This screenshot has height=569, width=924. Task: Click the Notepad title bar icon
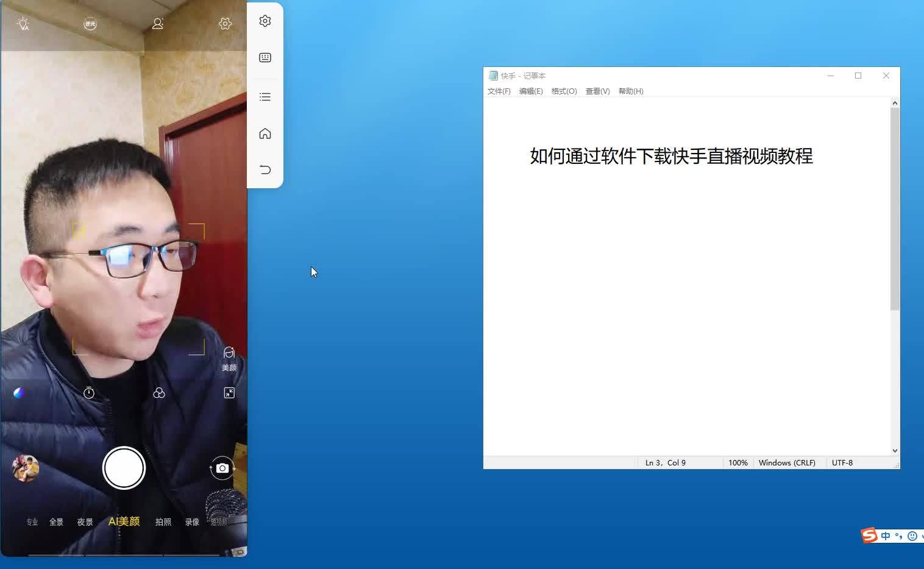(493, 76)
